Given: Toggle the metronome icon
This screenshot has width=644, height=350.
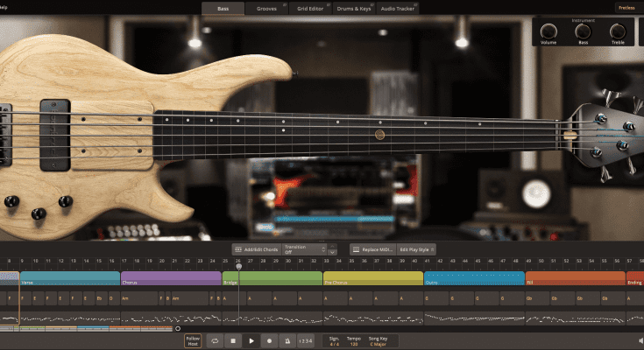Looking at the screenshot, I should [x=287, y=340].
